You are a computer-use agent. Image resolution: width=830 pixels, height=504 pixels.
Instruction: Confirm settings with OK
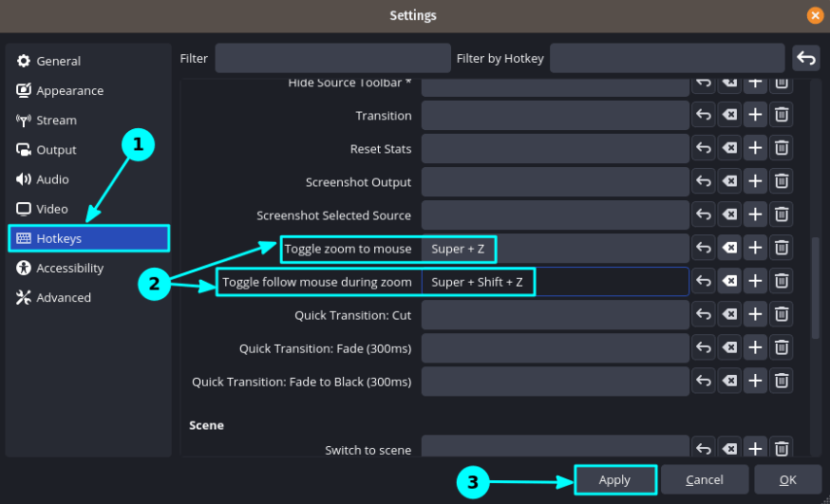(x=787, y=480)
